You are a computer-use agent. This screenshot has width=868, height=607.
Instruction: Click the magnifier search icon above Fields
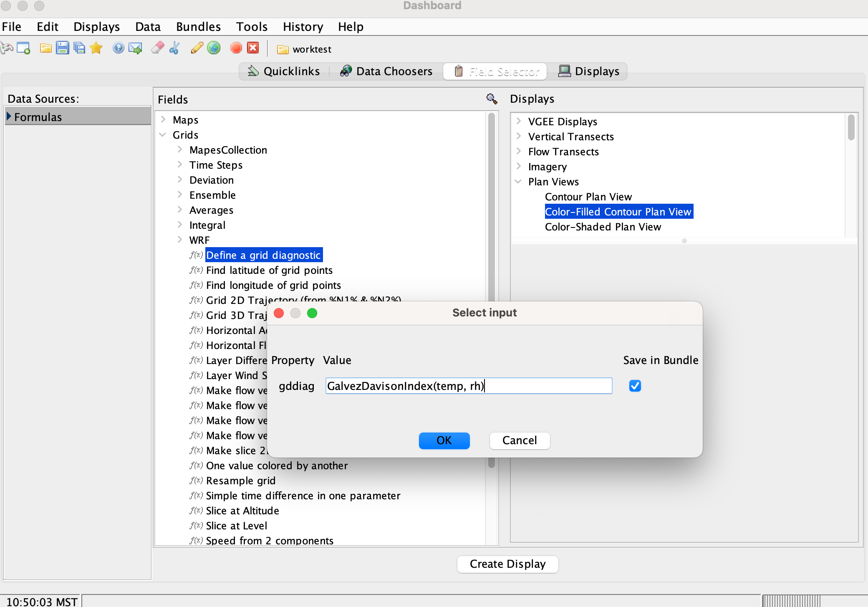492,99
